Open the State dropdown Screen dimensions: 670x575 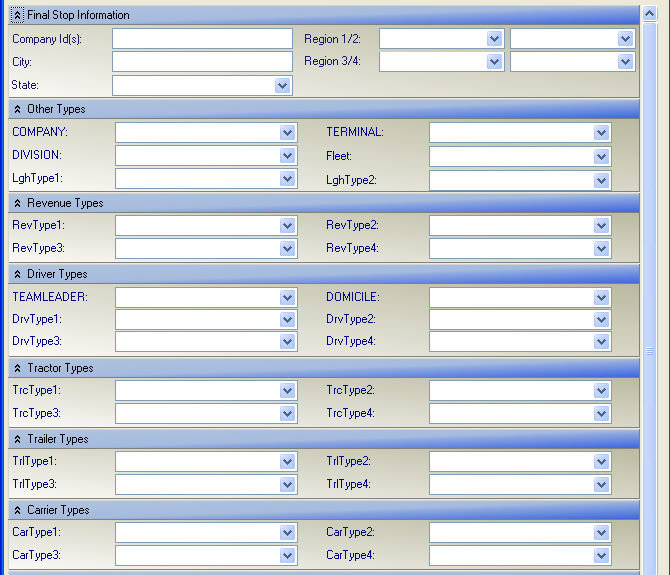click(282, 86)
